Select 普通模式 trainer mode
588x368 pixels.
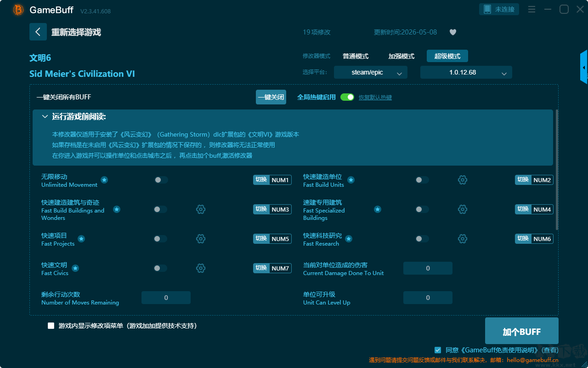tap(356, 56)
